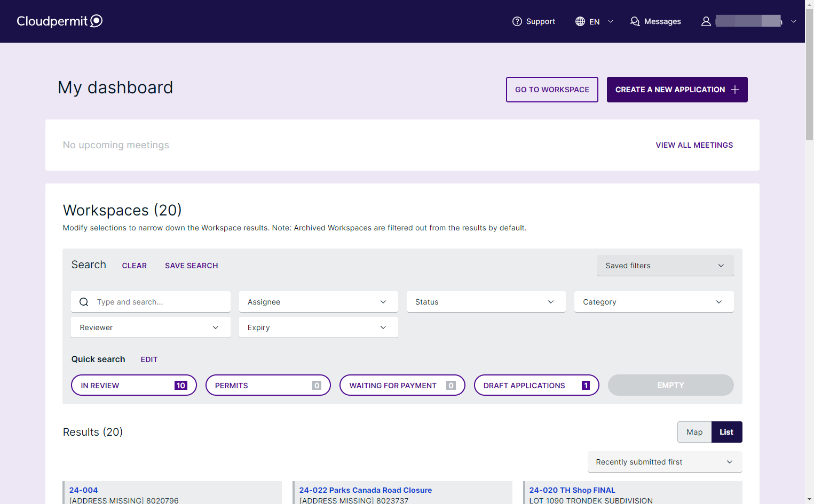Viewport: 814px width, 504px height.
Task: Click the Cloudpermit logo
Action: [59, 21]
